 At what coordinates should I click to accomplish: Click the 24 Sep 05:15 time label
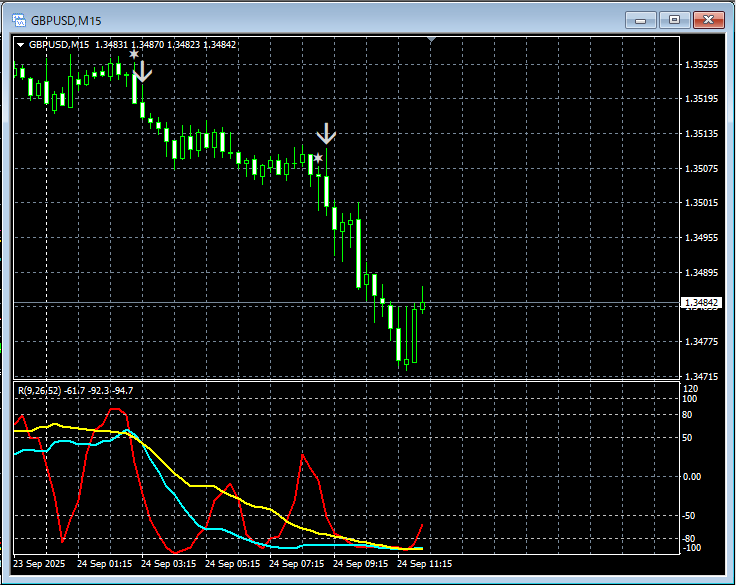[x=232, y=563]
